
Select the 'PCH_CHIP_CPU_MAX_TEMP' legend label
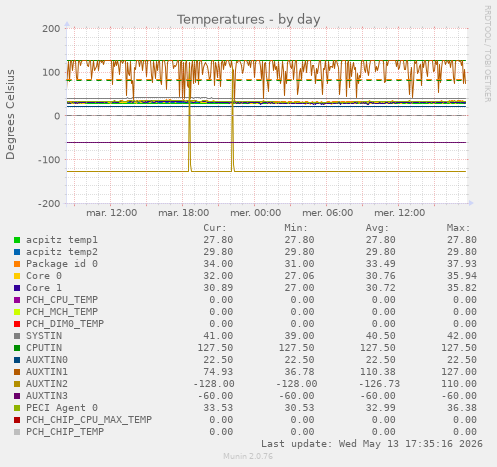(89, 420)
